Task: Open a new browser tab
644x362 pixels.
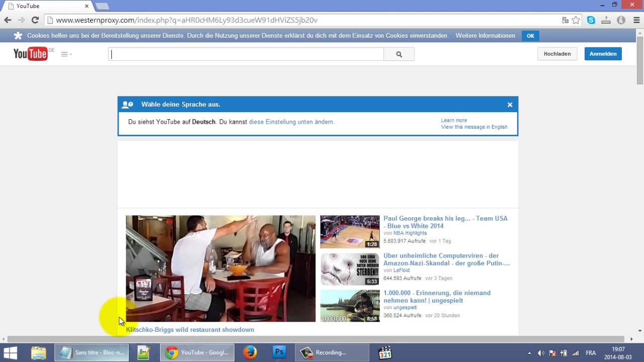Action: tap(102, 6)
